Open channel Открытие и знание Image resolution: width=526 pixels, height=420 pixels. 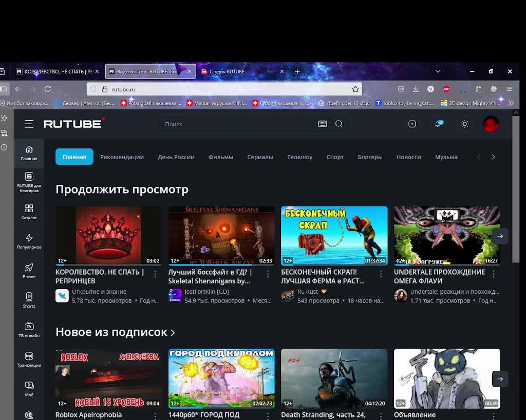(x=99, y=292)
